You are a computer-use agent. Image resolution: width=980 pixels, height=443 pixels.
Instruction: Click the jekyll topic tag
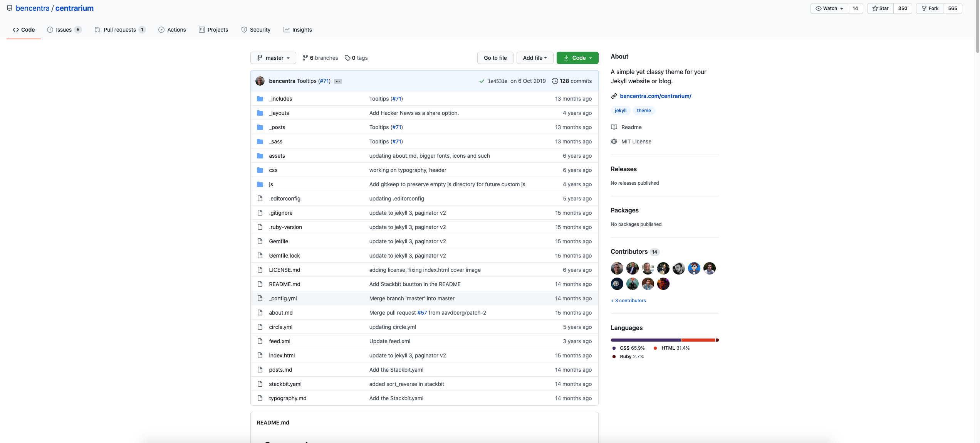pos(621,111)
